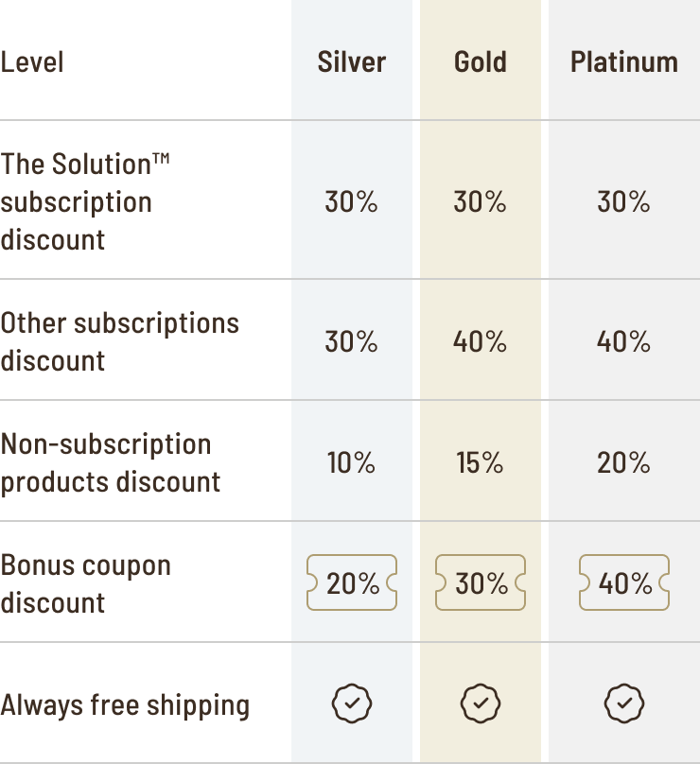700x764 pixels.
Task: Click the Silver free shipping checkmark badge
Action: point(352,703)
